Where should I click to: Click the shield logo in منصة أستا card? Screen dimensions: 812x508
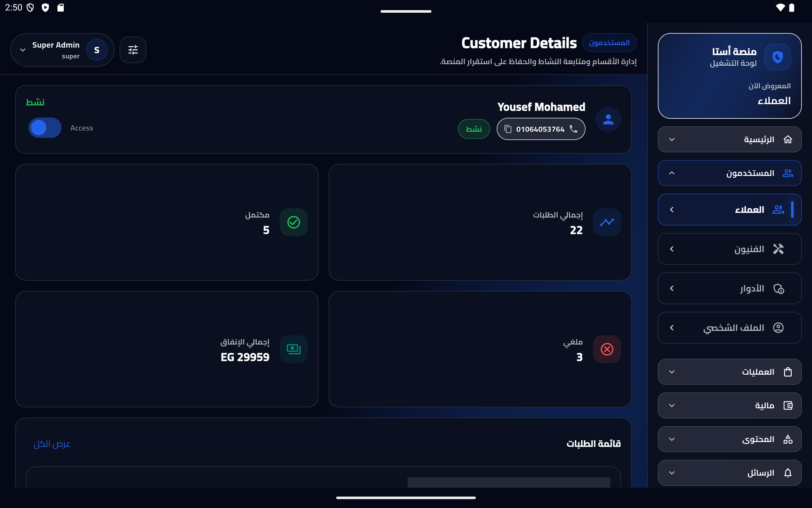[777, 57]
